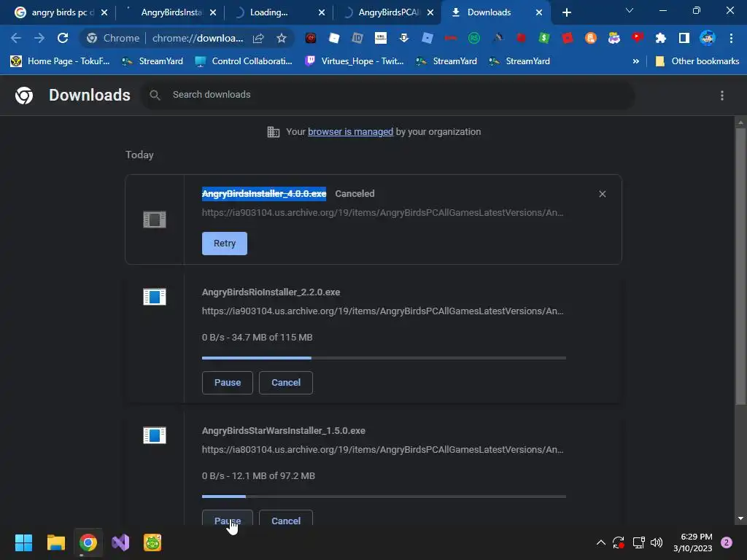Open the AngryBirdsStarWarsInstaller source URL link

pyautogui.click(x=382, y=449)
